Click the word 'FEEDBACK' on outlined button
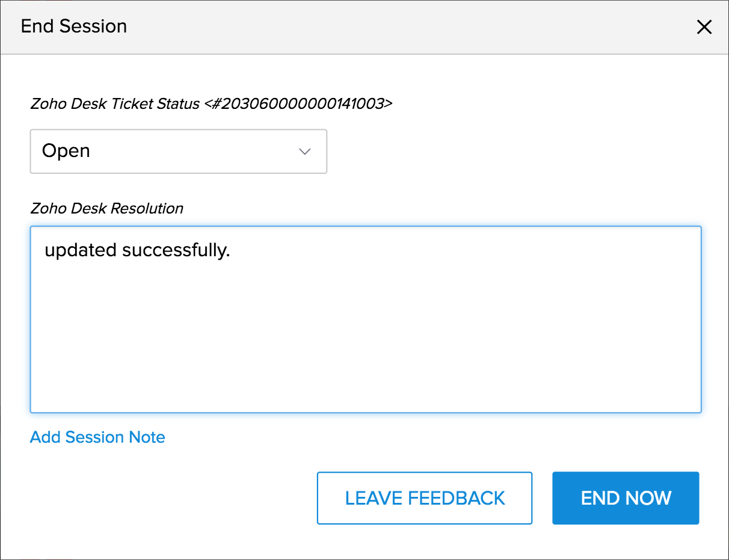 (457, 498)
